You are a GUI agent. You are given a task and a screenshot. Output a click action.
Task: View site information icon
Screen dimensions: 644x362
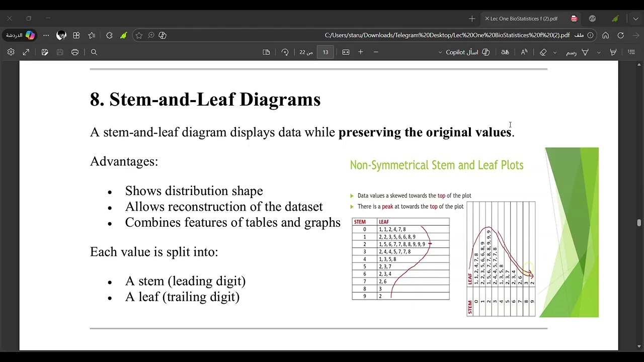click(x=590, y=35)
